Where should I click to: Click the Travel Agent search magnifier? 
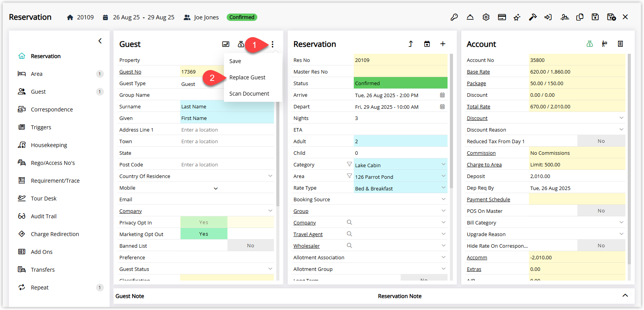coord(349,234)
